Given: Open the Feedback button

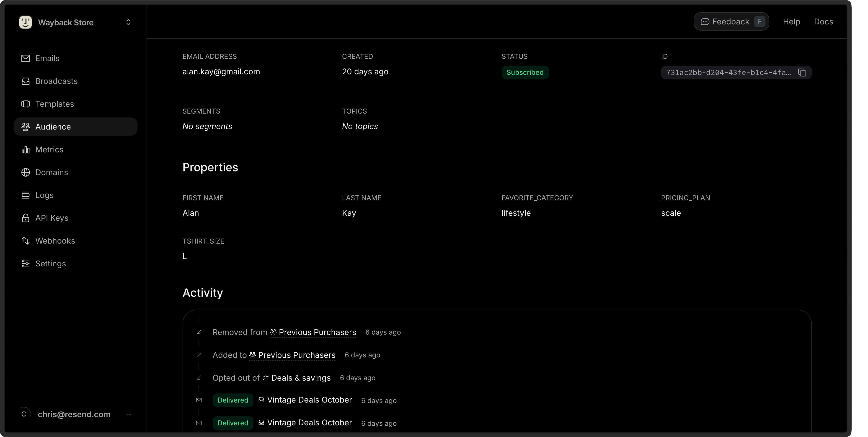Looking at the screenshot, I should pyautogui.click(x=731, y=22).
